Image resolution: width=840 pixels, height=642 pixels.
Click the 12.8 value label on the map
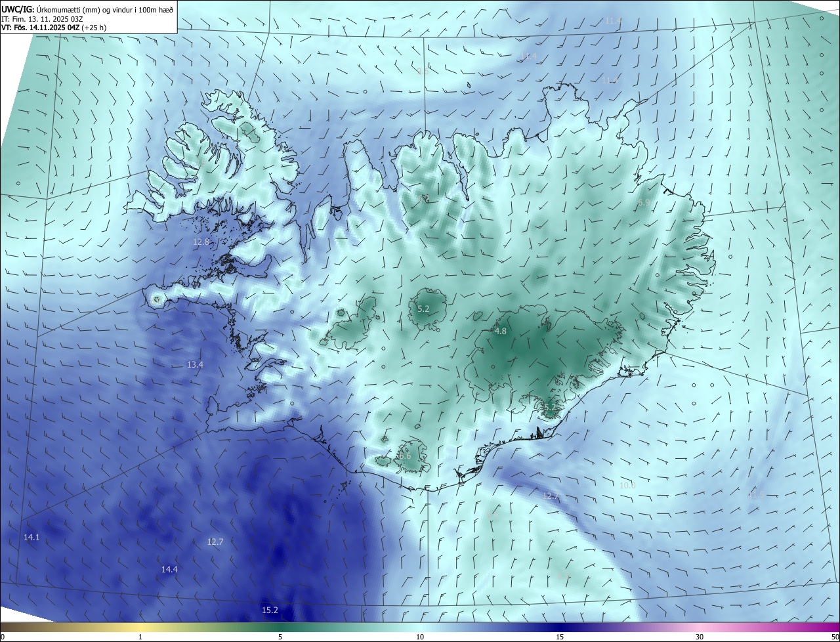coord(201,242)
